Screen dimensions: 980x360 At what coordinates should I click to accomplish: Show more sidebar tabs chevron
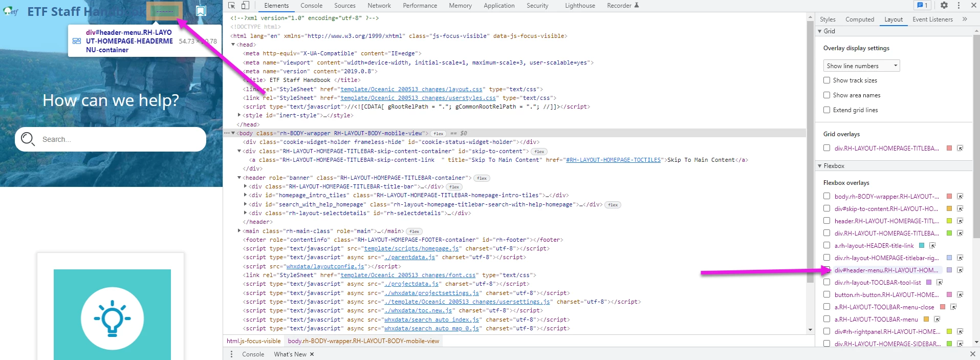(965, 19)
